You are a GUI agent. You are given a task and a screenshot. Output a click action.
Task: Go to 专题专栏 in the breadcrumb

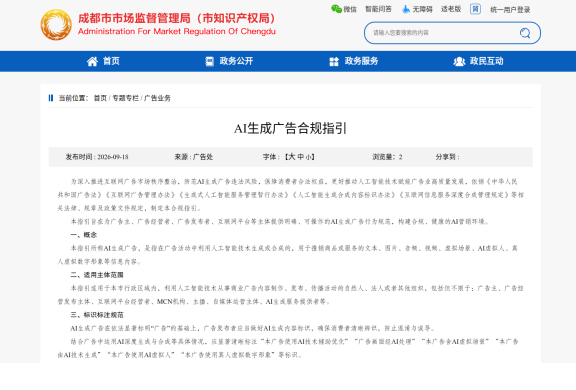coord(125,98)
